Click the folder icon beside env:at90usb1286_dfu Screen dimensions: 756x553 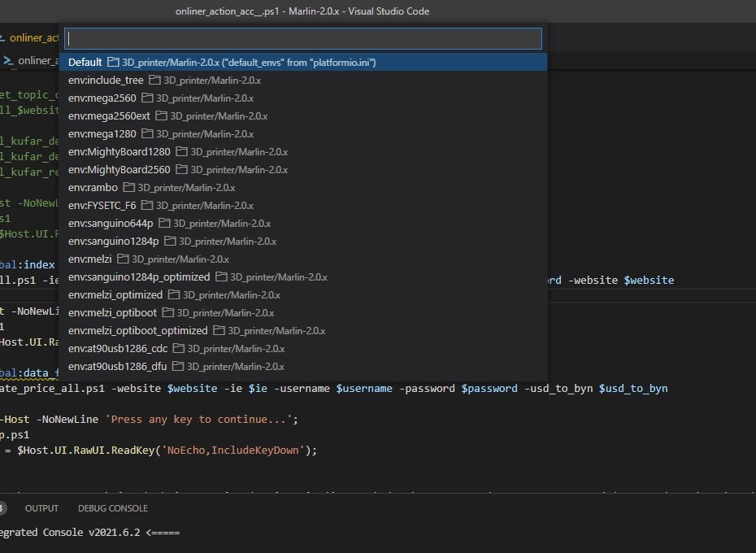click(x=178, y=366)
